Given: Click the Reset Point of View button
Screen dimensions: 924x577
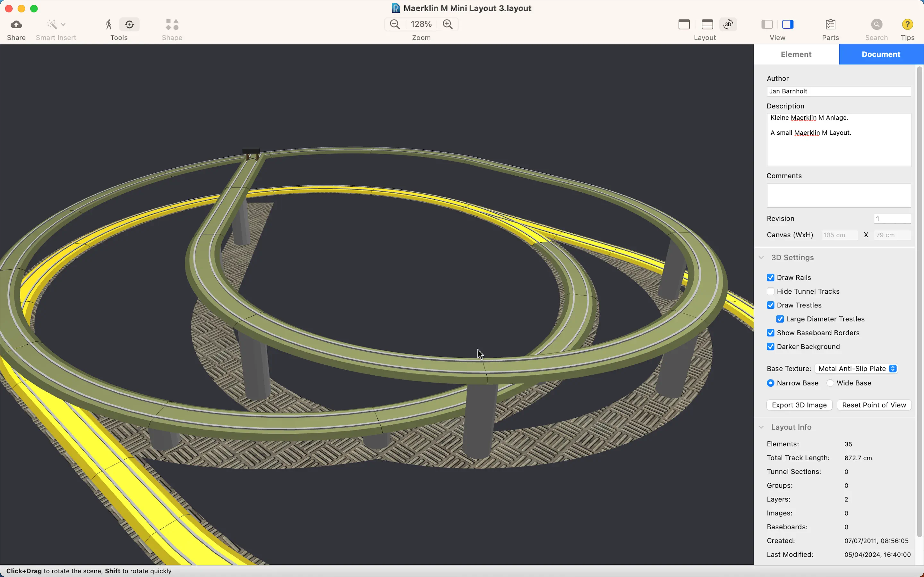Looking at the screenshot, I should (874, 405).
